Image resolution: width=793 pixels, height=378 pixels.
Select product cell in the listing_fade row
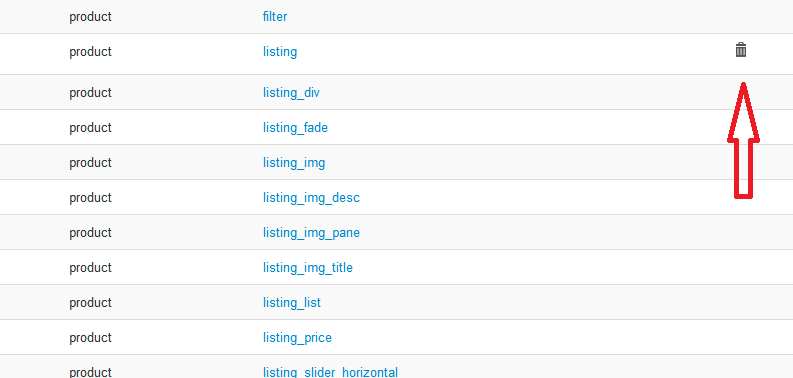90,128
